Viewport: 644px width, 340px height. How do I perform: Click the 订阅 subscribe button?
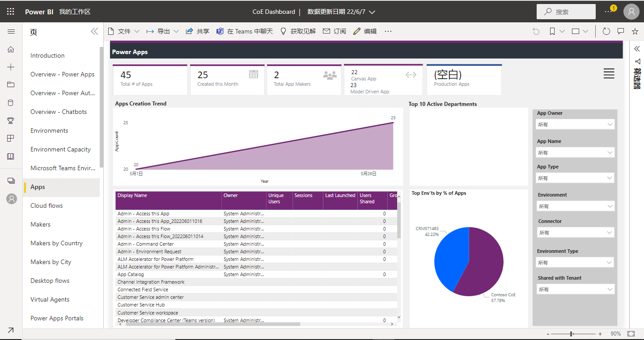tap(335, 31)
